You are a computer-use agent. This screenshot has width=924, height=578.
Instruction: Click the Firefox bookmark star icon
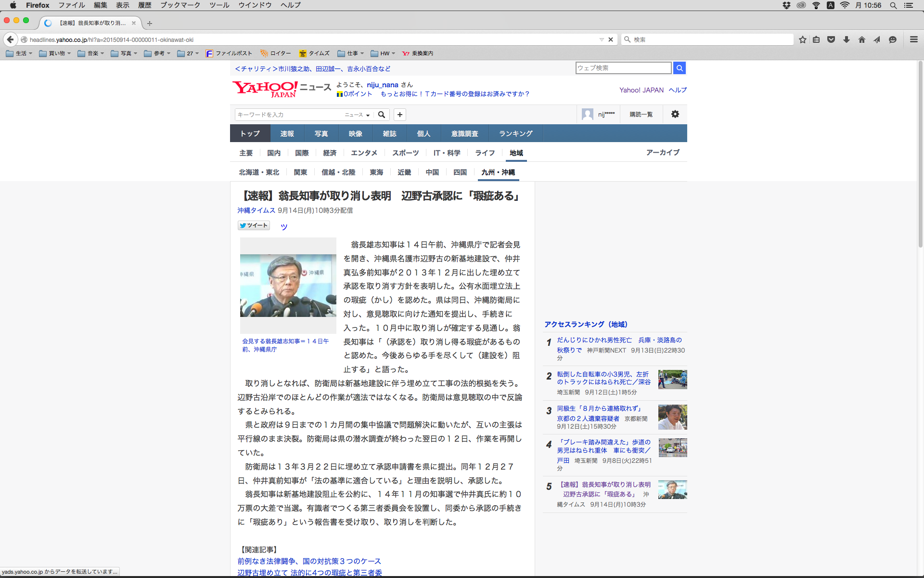(x=802, y=39)
